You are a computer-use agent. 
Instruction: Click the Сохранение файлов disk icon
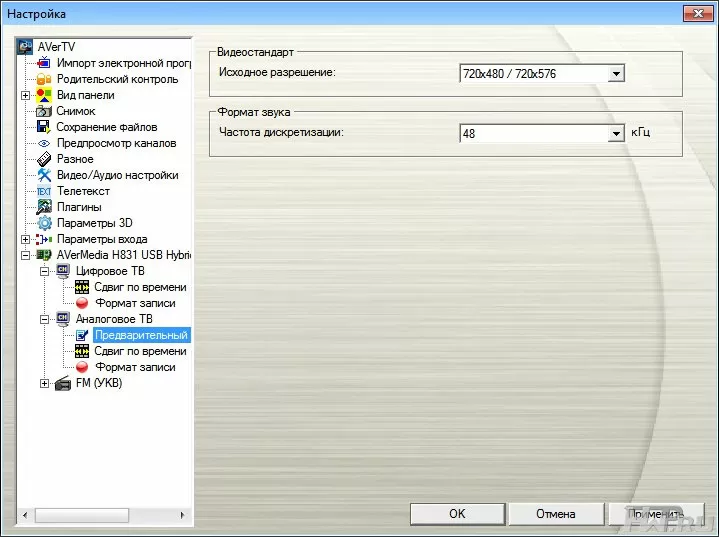(x=44, y=127)
